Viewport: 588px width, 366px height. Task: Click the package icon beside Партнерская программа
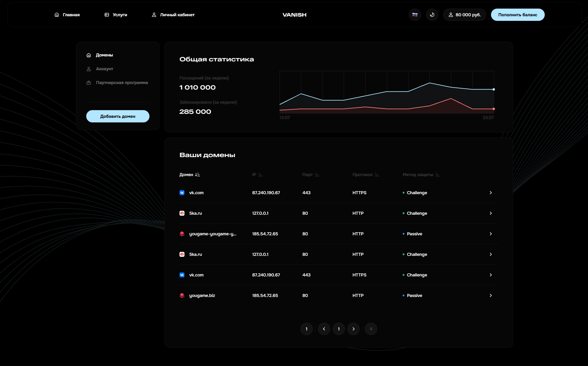tap(88, 83)
